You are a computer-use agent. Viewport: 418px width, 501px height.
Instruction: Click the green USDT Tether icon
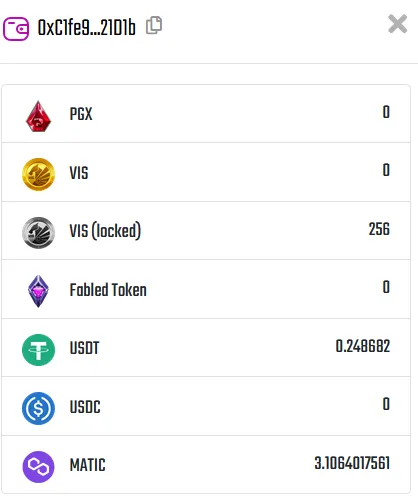pos(38,350)
